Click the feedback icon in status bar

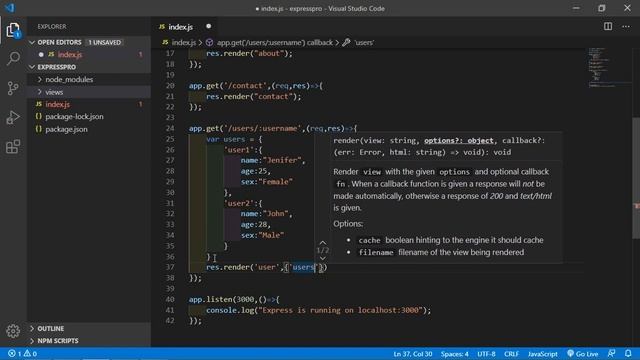(611, 353)
